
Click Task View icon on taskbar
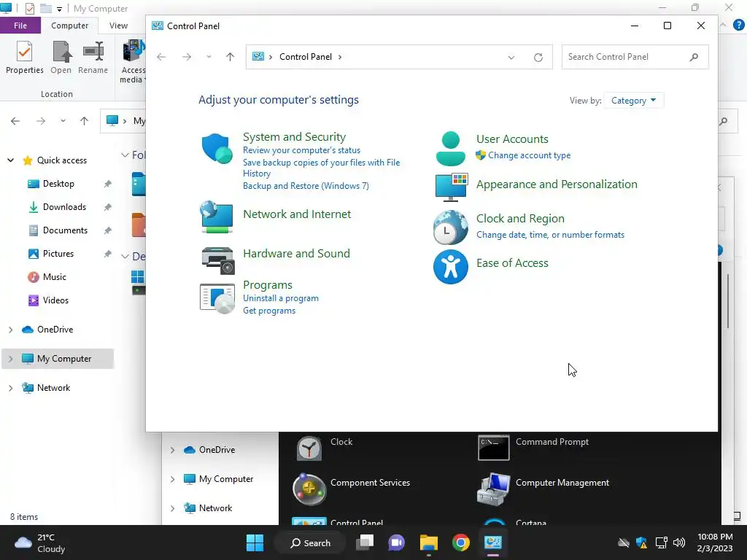(x=365, y=542)
